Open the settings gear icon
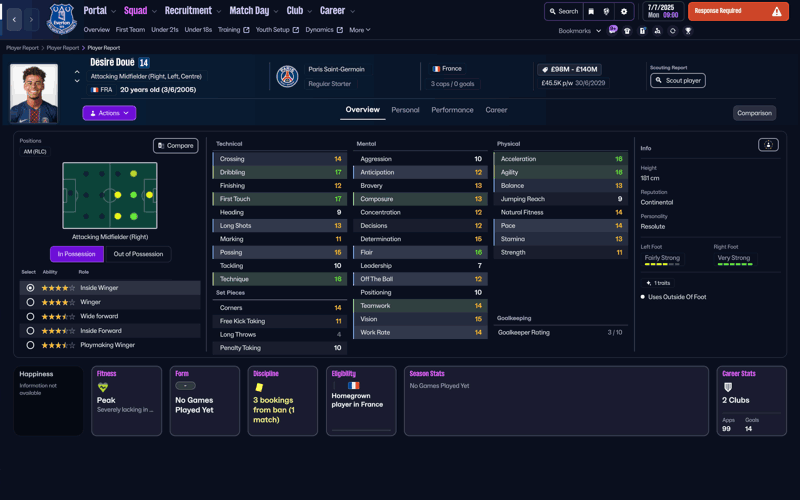 click(624, 12)
